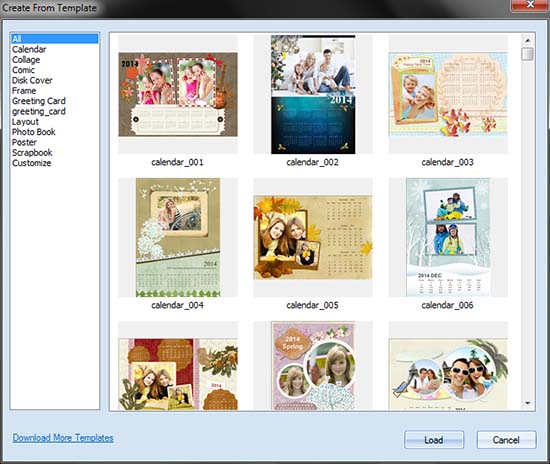The height and width of the screenshot is (464, 550).
Task: Select the Collage category
Action: coord(26,60)
